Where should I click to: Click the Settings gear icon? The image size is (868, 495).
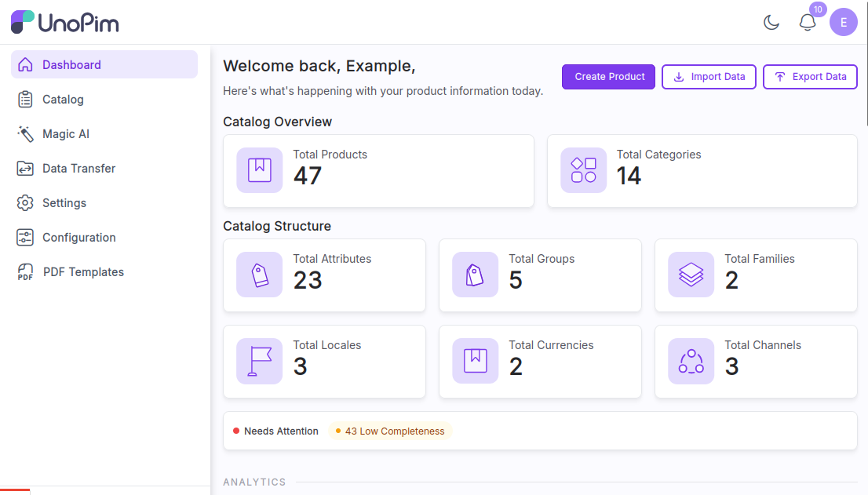25,203
